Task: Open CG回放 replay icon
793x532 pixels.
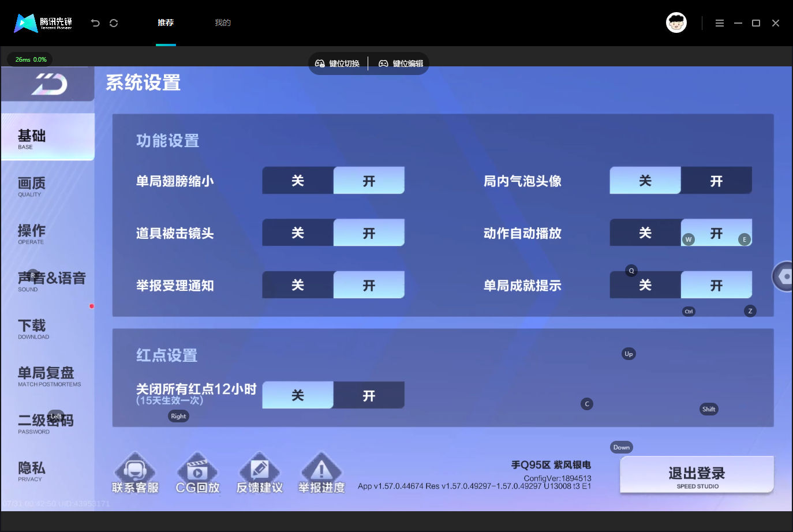Action: point(197,473)
